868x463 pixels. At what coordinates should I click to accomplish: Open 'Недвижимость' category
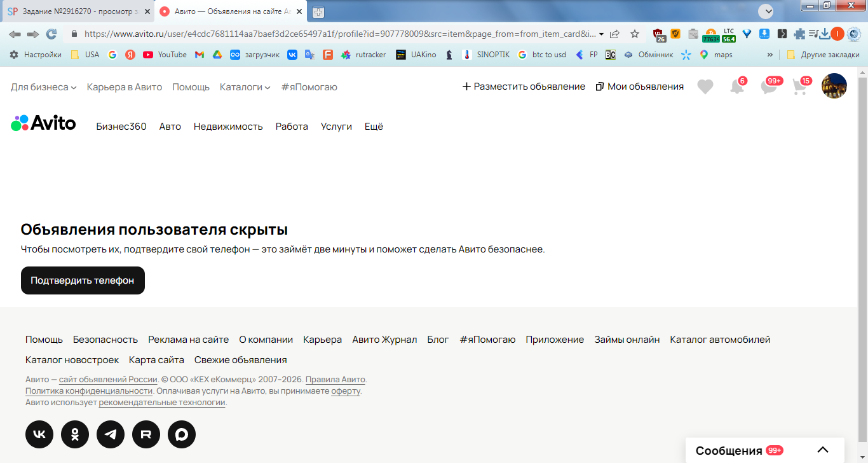click(228, 127)
